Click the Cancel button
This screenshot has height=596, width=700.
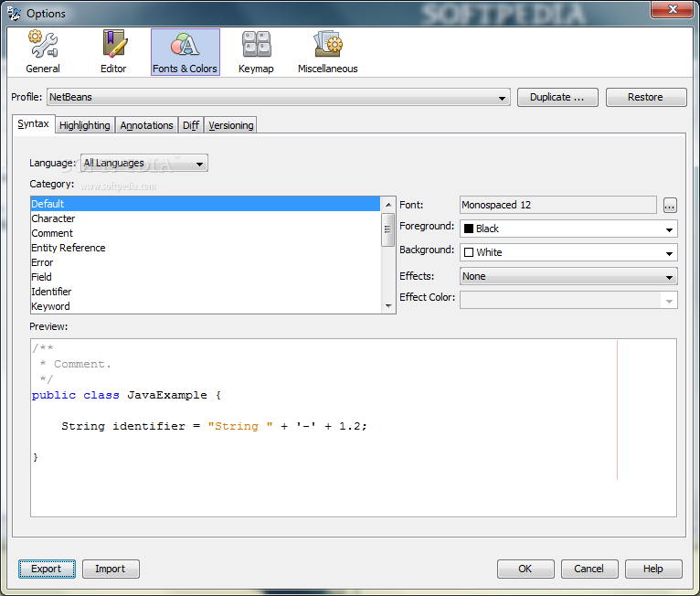(x=589, y=569)
